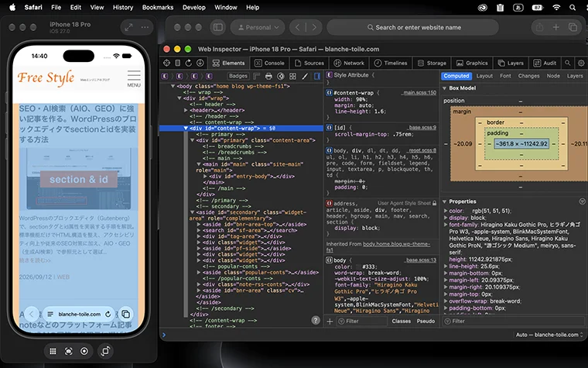Focus the computed properties Filter field

coord(514,321)
